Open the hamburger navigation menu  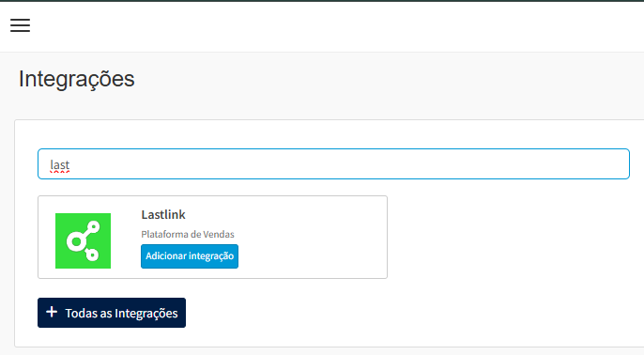pos(20,25)
